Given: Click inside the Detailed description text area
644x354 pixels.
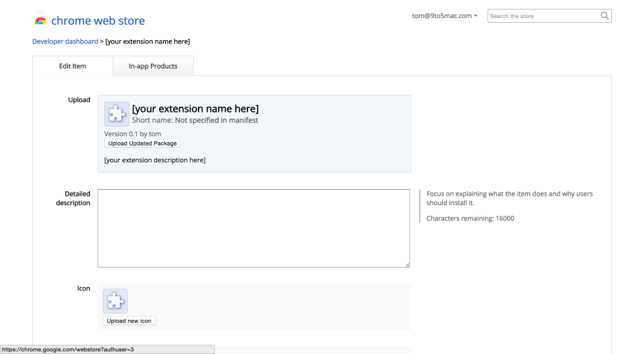Looking at the screenshot, I should click(254, 228).
